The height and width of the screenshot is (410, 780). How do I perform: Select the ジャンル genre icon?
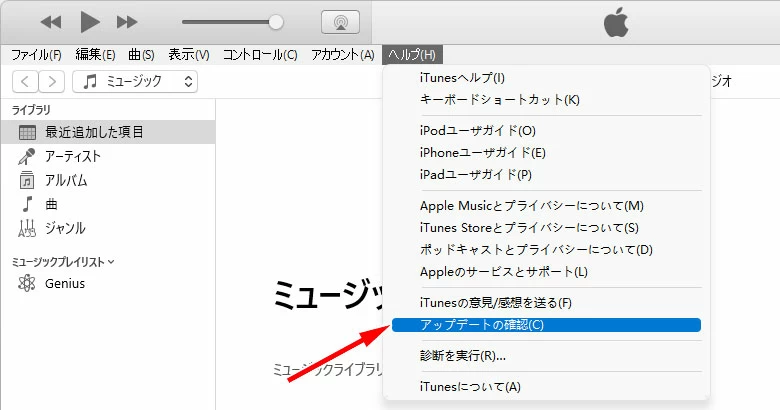click(x=27, y=228)
